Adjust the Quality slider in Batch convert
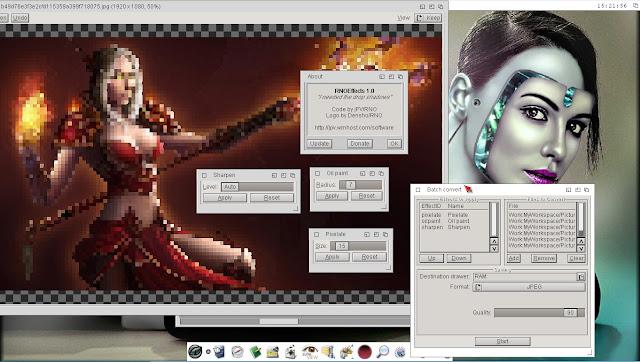Image resolution: width=640 pixels, height=362 pixels. 539,313
